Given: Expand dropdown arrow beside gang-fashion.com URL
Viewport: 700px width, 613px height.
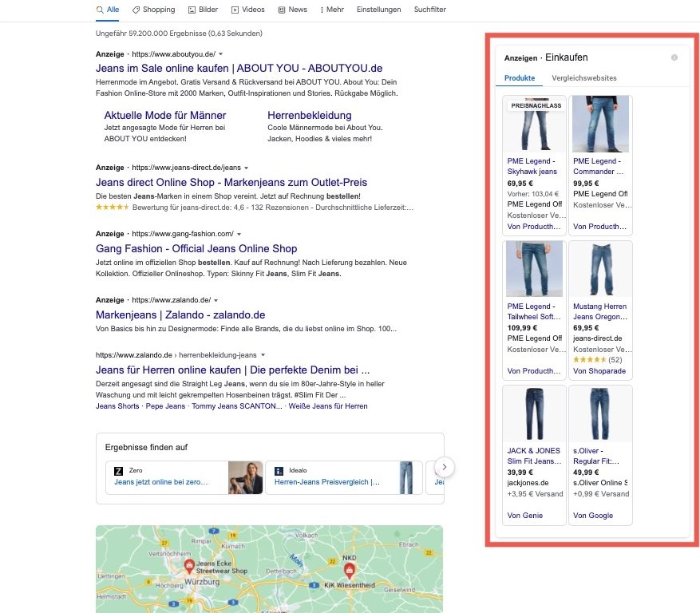Looking at the screenshot, I should click(x=239, y=234).
